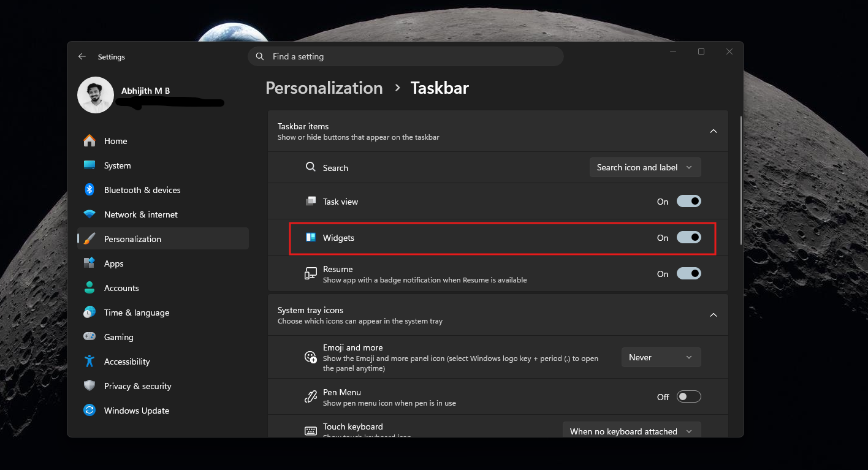Select Personalization in the sidebar
868x470 pixels.
tap(163, 239)
